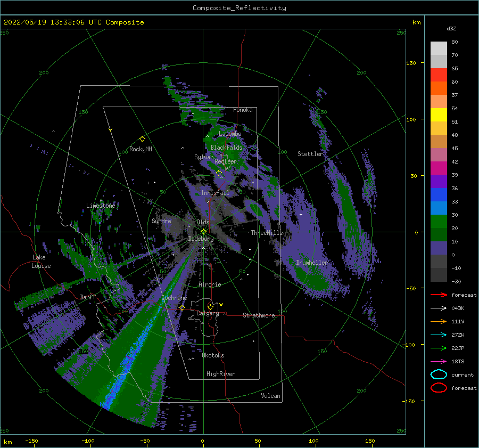
Task: Click the yellow 54 dBZ legend swatch
Action: coord(439,115)
